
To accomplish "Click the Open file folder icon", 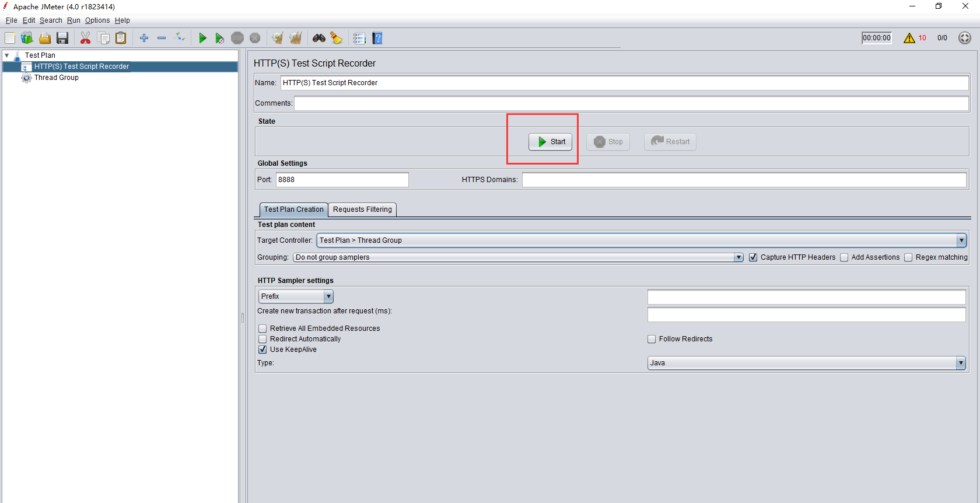I will [45, 38].
